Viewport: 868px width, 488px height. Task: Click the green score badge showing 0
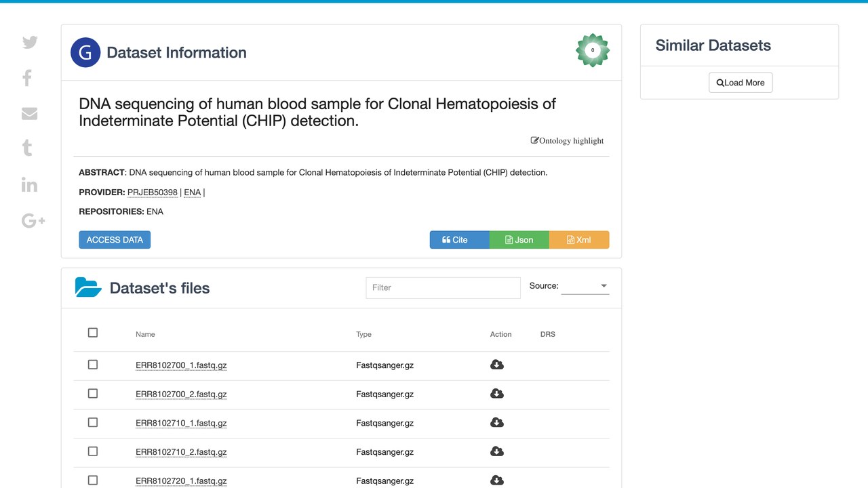coord(593,50)
